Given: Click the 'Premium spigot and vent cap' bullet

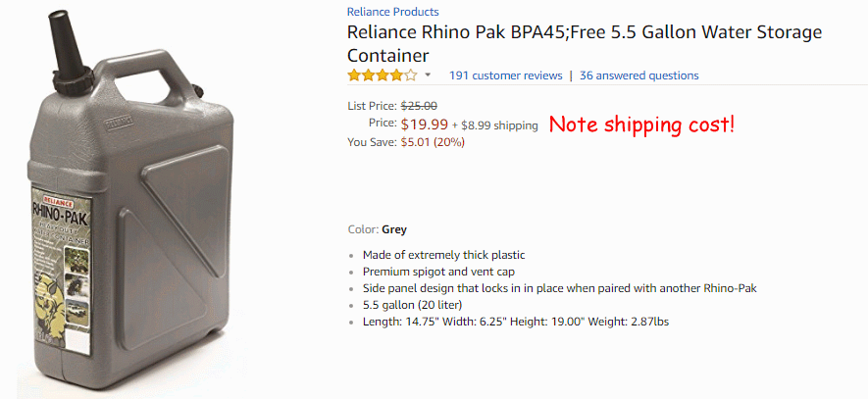Looking at the screenshot, I should pos(438,272).
